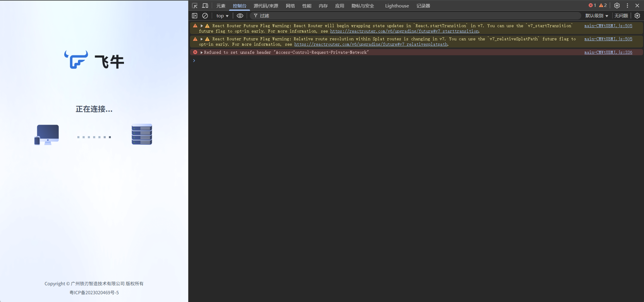Toggle the device toolbar icon

coord(205,6)
